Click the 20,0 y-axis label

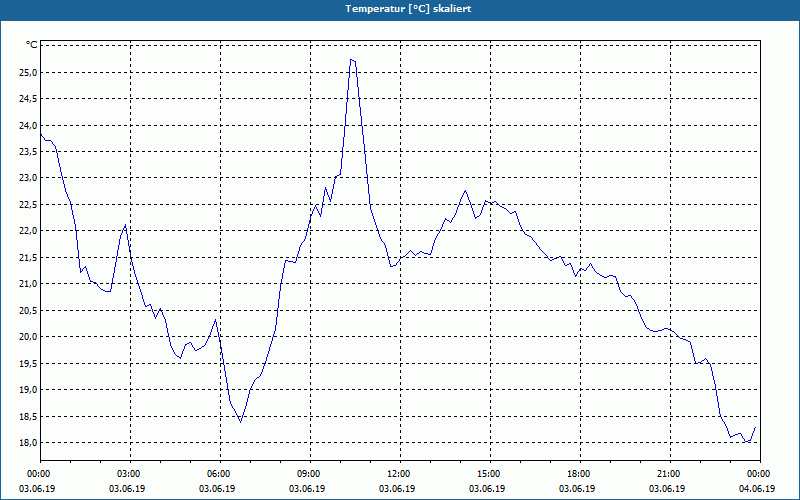click(28, 337)
